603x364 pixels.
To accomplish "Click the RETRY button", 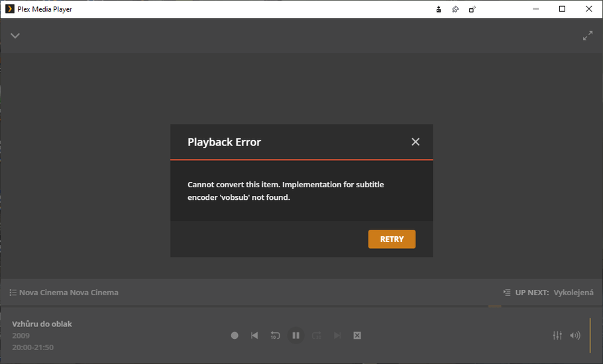I will click(392, 239).
